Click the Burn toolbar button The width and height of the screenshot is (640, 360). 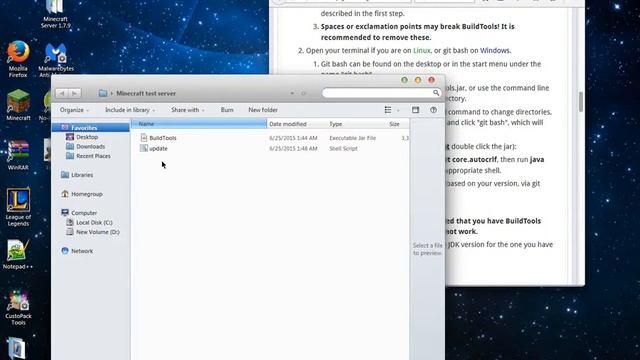227,110
